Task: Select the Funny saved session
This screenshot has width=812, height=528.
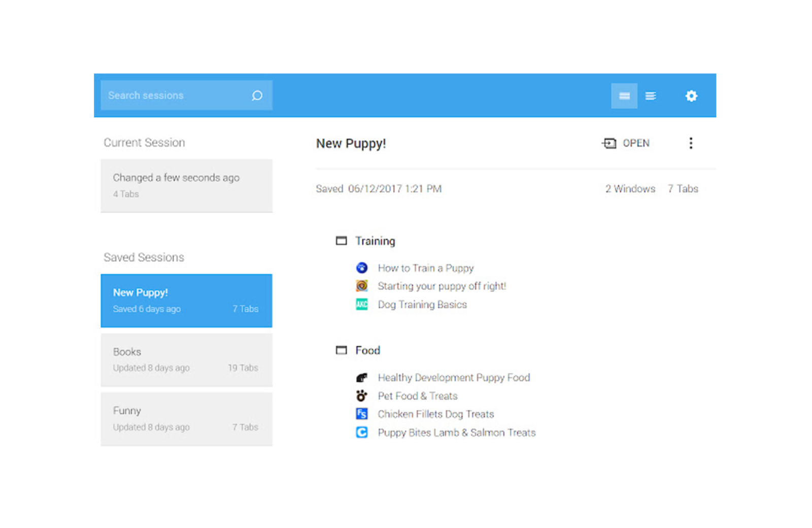Action: pyautogui.click(x=186, y=419)
